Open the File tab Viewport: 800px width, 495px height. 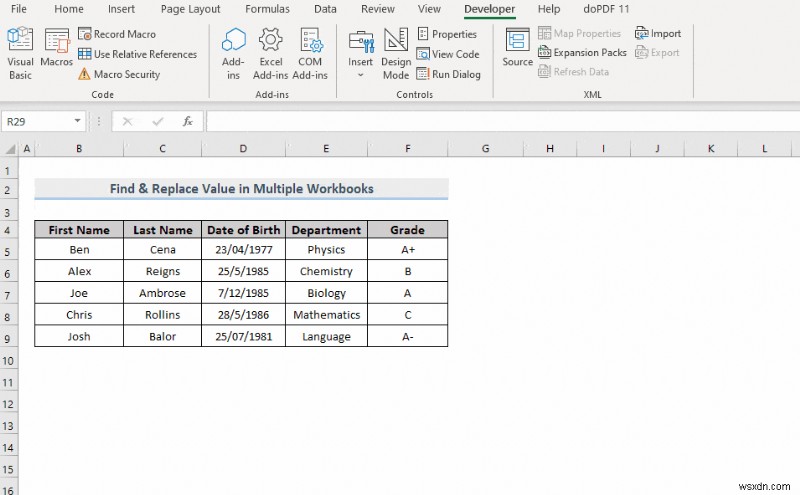coord(19,9)
